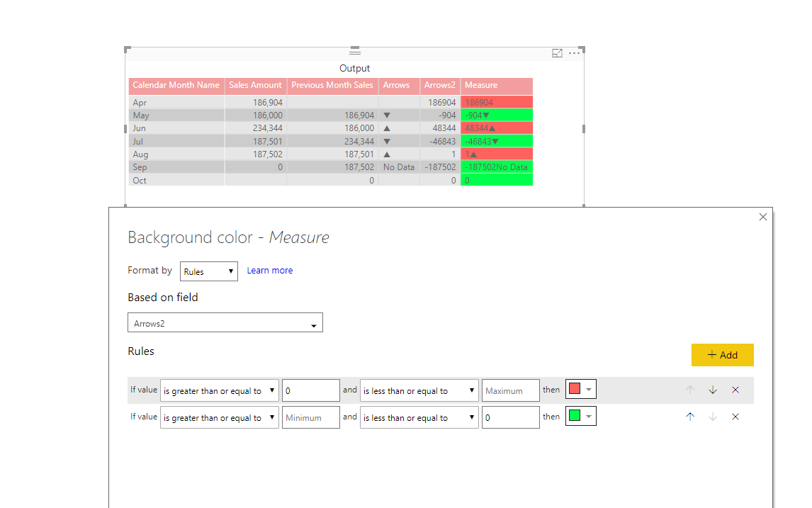Screen dimensions: 812x508
Task: Move the first rule down
Action: click(713, 390)
